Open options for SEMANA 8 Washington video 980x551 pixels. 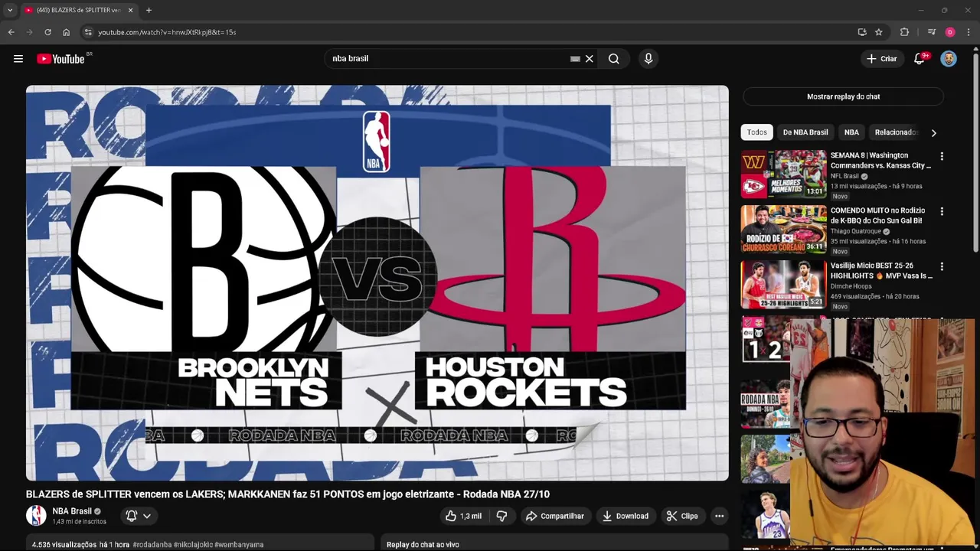942,156
